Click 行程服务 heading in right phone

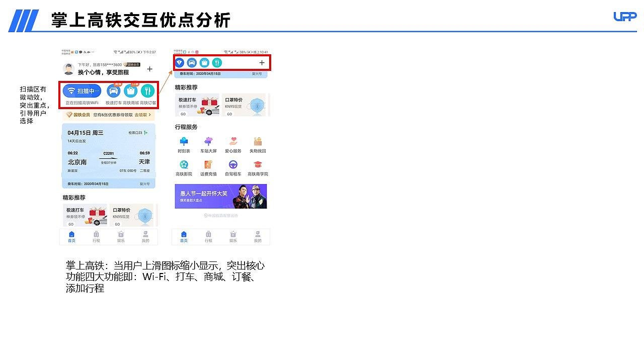pos(186,127)
